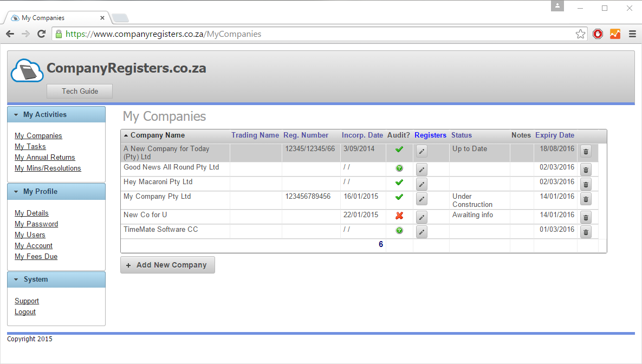642x364 pixels.
Task: Open the red stop-hand extension icon
Action: point(598,34)
